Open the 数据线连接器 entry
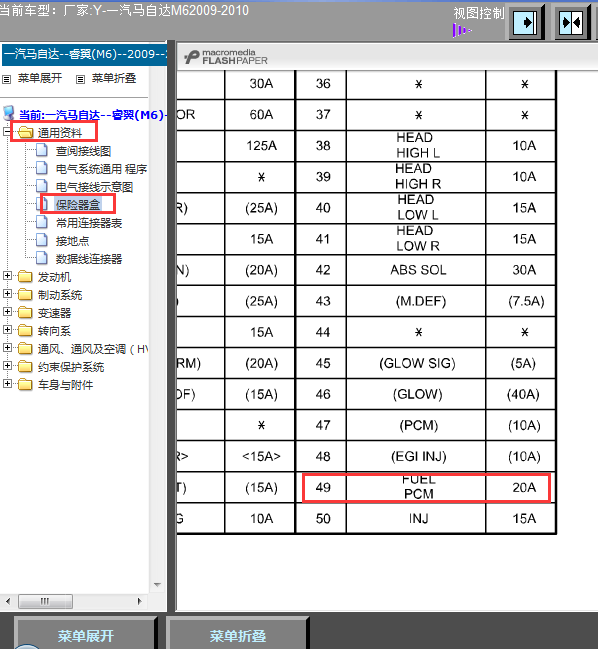 tap(89, 259)
